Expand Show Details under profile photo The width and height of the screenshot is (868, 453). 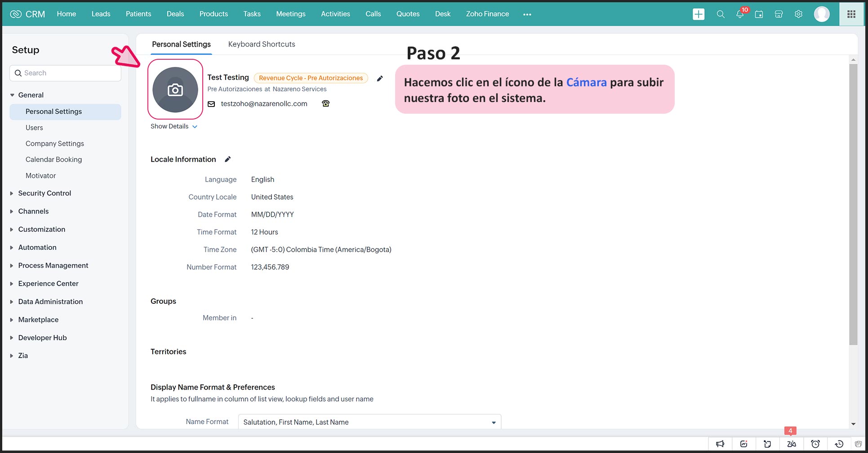(174, 126)
